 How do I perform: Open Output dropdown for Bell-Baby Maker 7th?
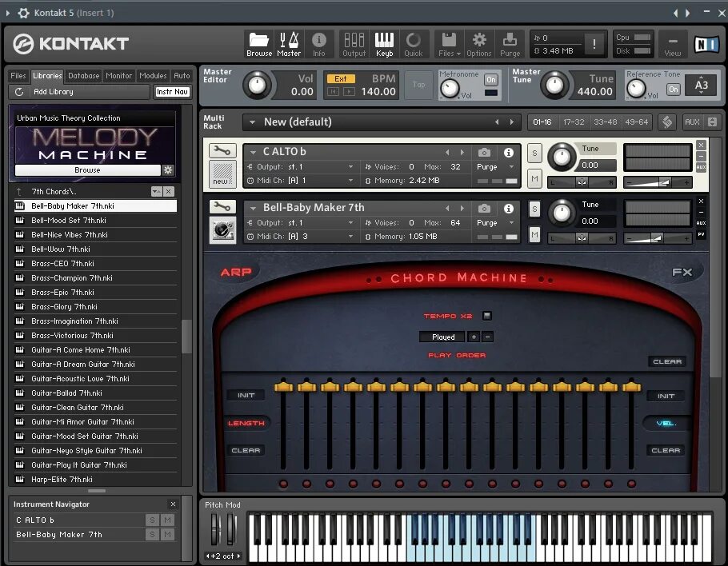(x=350, y=223)
